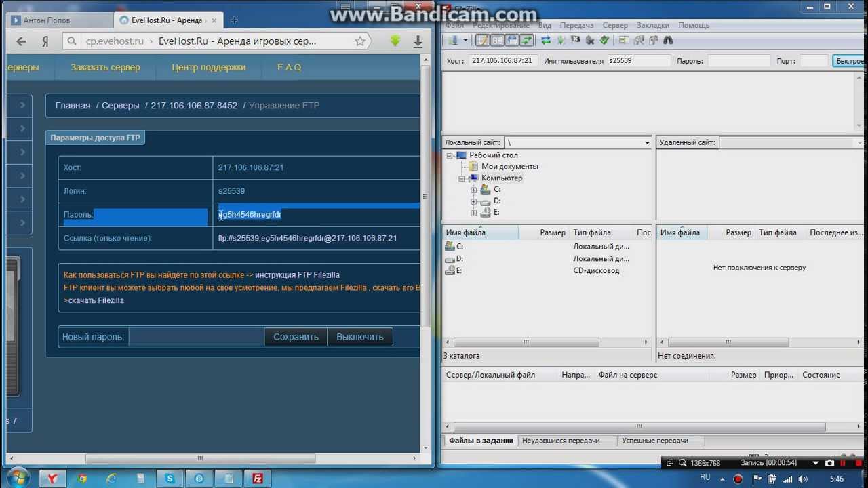Open the Вид menu in FileZilla
Screen dimensions: 868x488
tap(545, 25)
